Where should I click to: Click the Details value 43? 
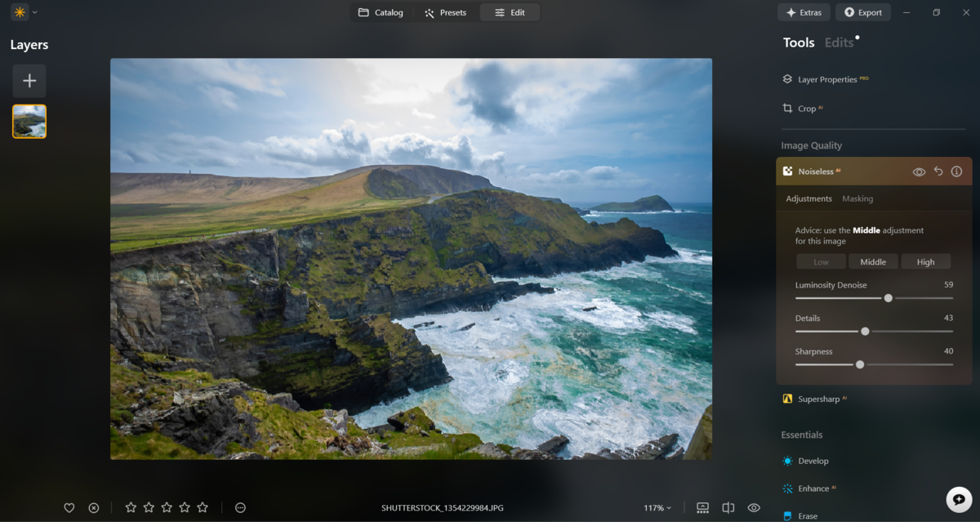coord(948,318)
